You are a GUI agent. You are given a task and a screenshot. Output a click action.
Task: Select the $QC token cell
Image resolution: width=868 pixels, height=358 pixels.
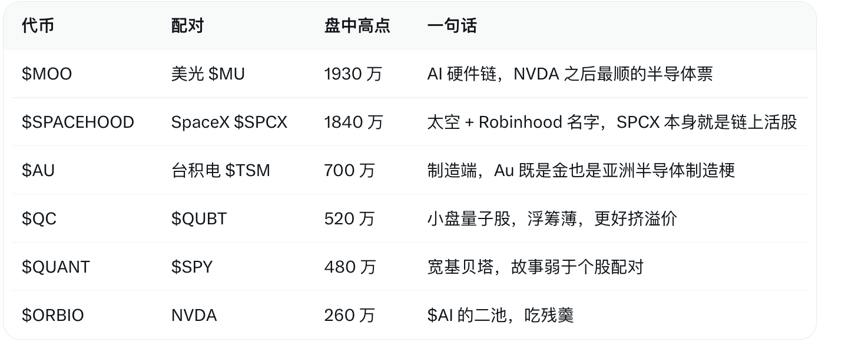39,219
